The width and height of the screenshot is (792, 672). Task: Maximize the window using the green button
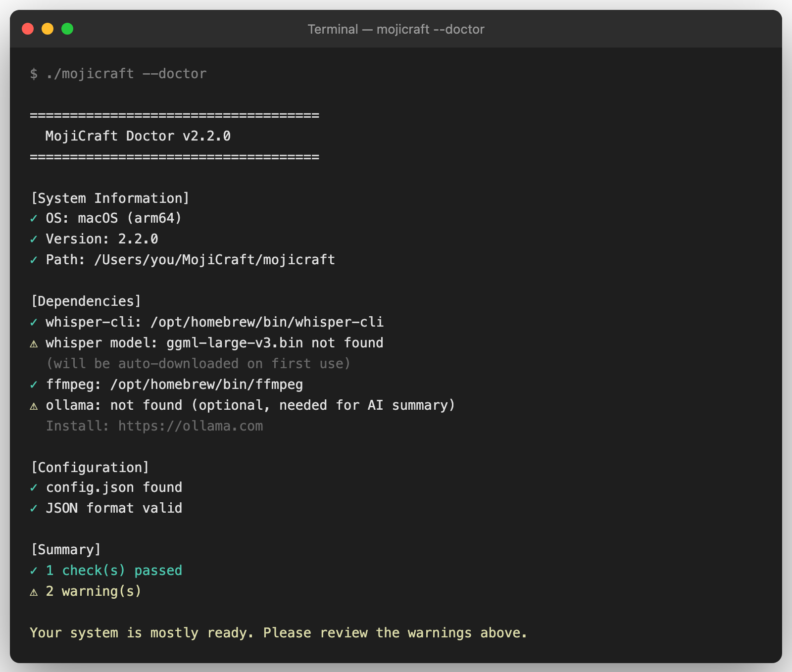click(67, 29)
